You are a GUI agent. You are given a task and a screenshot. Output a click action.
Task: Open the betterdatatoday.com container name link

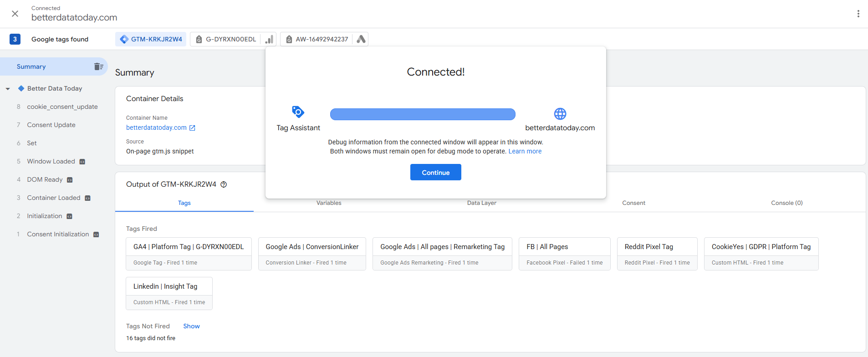tap(156, 127)
